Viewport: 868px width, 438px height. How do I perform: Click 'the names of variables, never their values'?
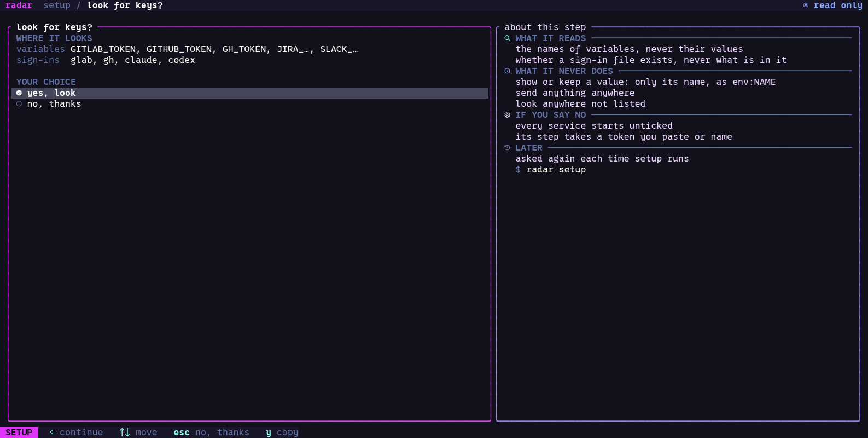629,49
